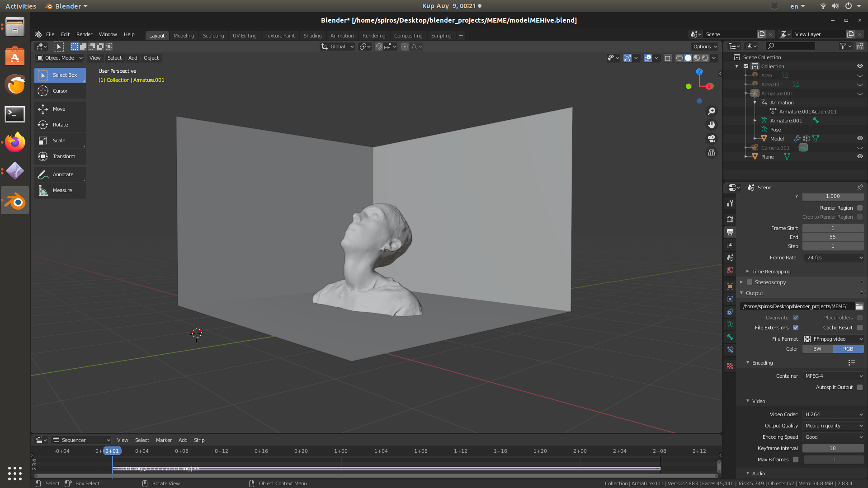Toggle Max B-frames checkbox
868x488 pixels.
tap(796, 460)
